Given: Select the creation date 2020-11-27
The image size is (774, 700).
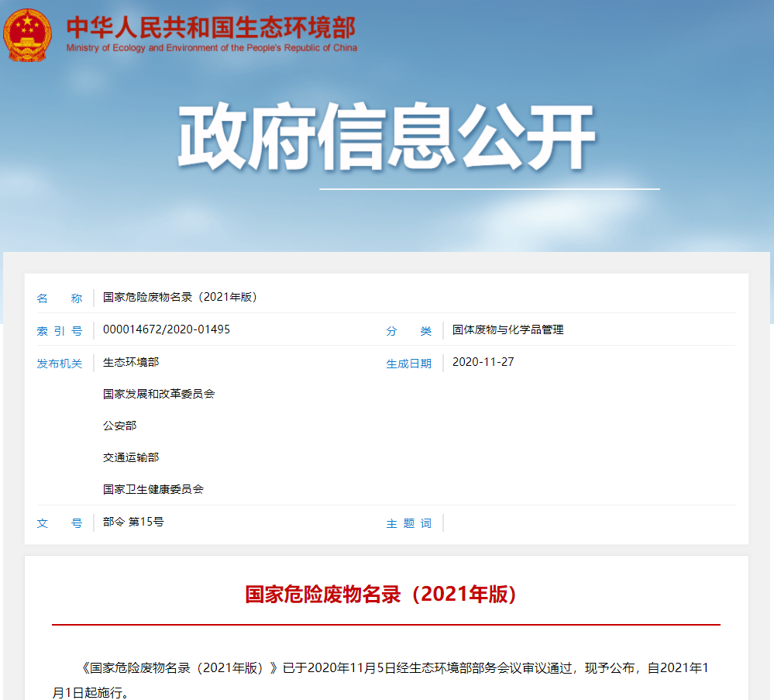Looking at the screenshot, I should pos(483,362).
